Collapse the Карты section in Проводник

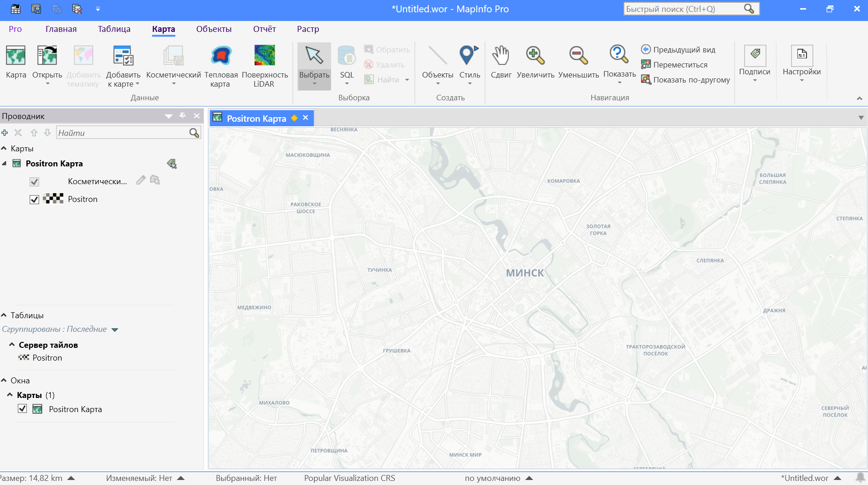4,148
